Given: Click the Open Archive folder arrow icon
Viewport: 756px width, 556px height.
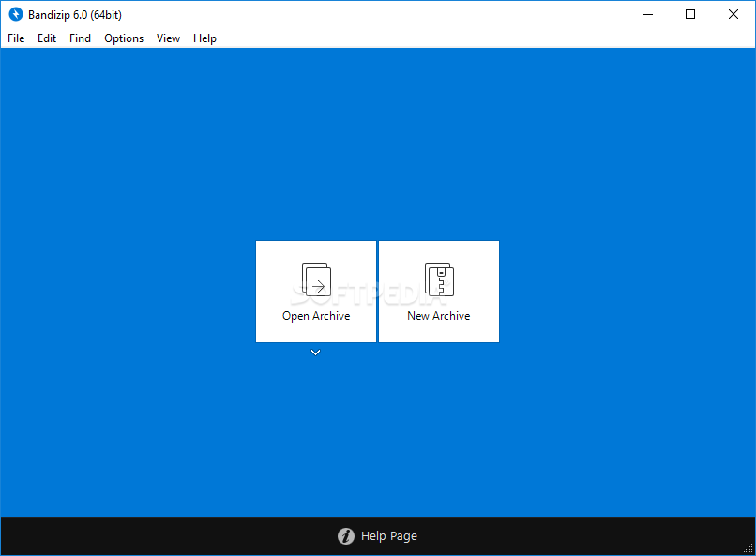Looking at the screenshot, I should point(316,279).
